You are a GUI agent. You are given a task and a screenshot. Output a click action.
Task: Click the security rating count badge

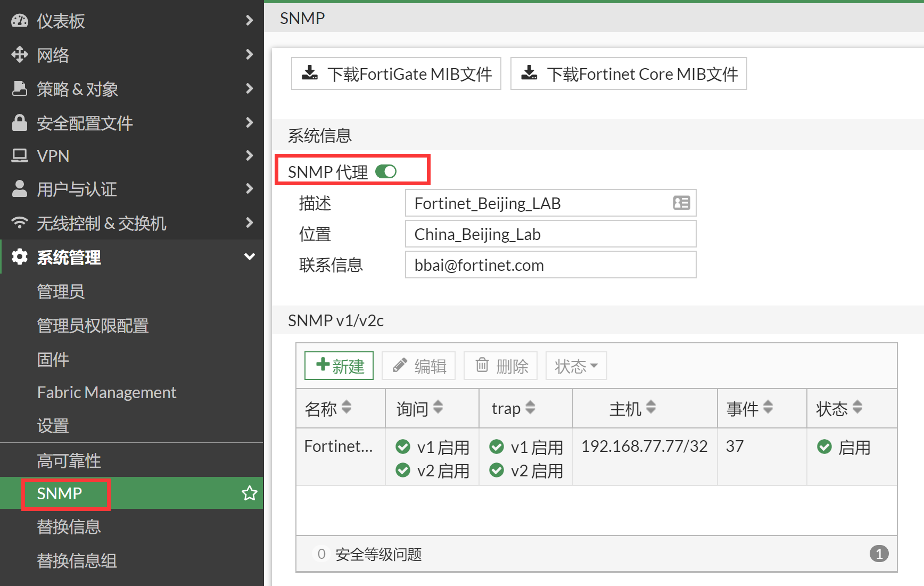[x=879, y=554]
